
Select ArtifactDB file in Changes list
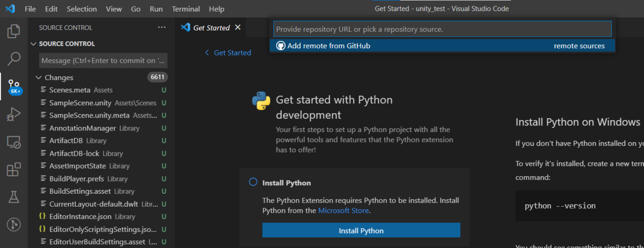(102, 141)
